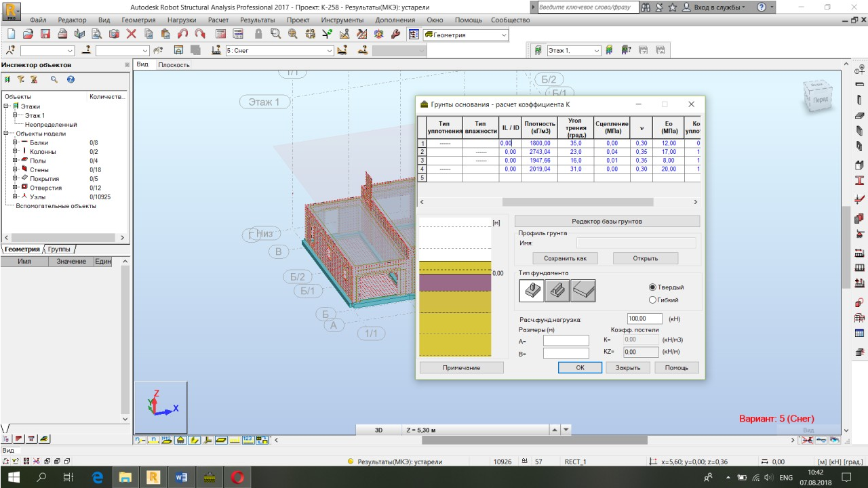Screen dimensions: 868x488
Task: Select the Гибкий radio button
Action: [x=653, y=300]
